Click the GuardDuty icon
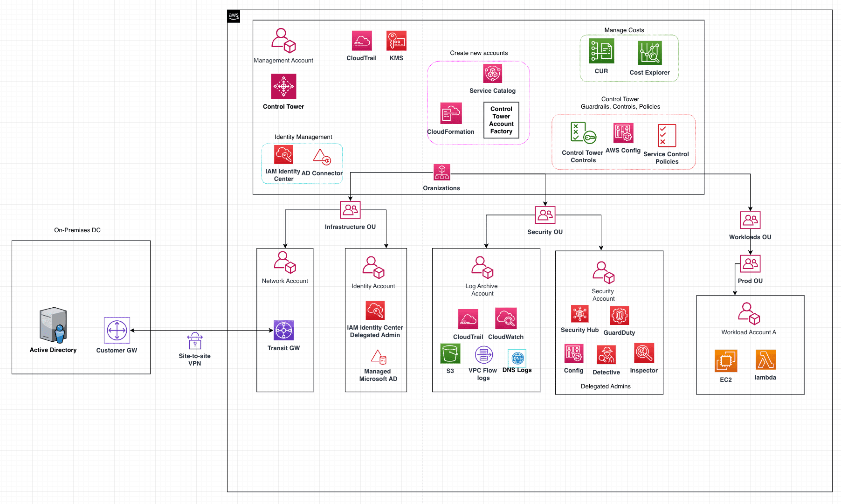Screen dimensions: 841x504 tap(620, 316)
